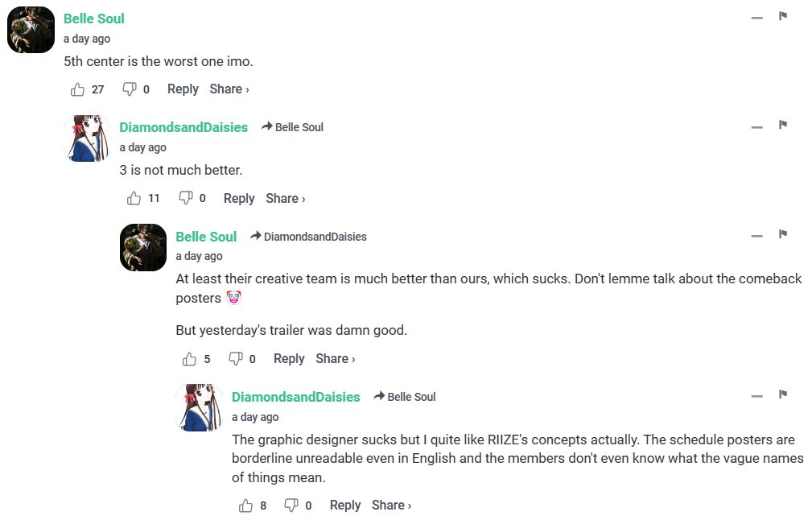The image size is (812, 520).
Task: Click Belle Soul's avatar on top comment
Action: [x=31, y=31]
